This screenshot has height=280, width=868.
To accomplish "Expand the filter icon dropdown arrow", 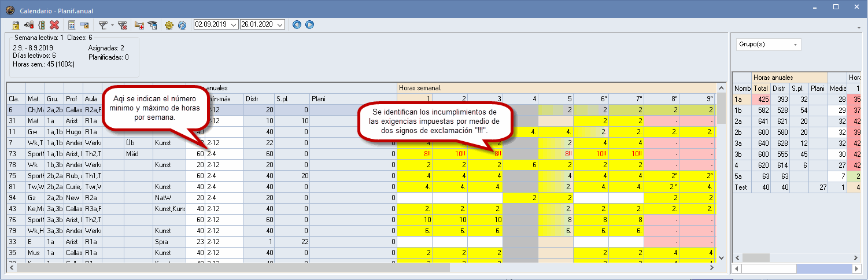I will (x=112, y=25).
